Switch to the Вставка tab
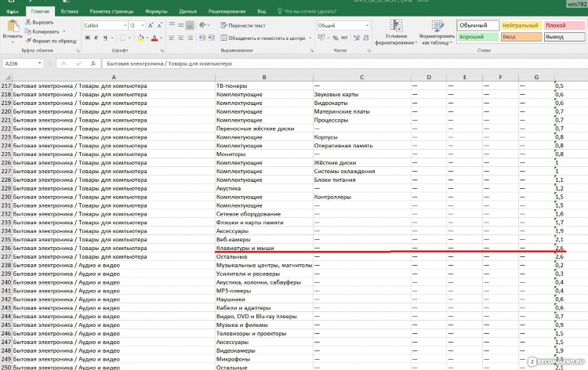 coord(69,12)
